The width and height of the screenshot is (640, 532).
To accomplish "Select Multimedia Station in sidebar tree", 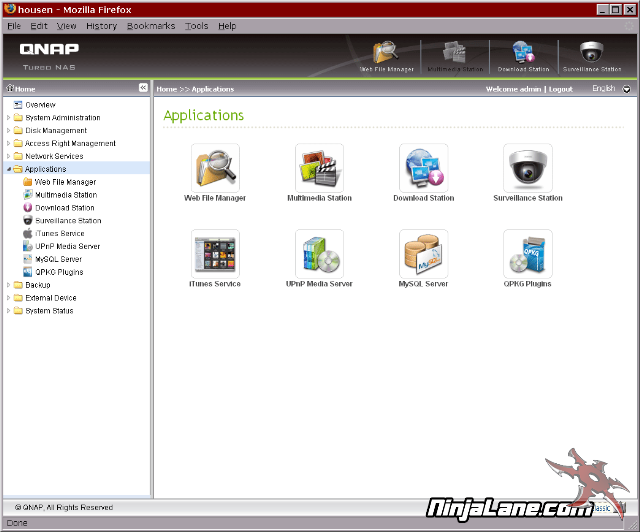I will pos(66,195).
